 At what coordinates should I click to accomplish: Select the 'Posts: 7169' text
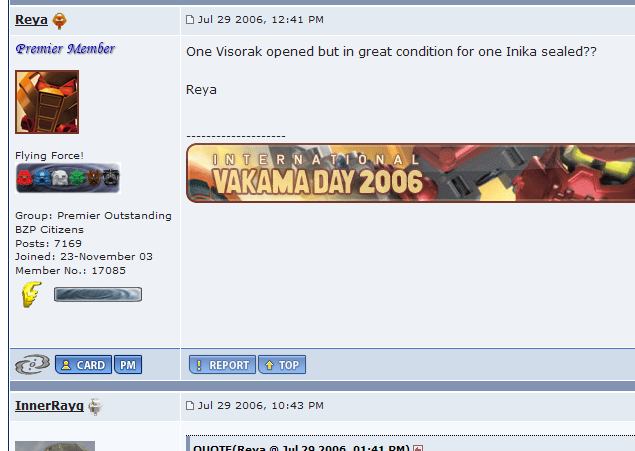pyautogui.click(x=49, y=243)
